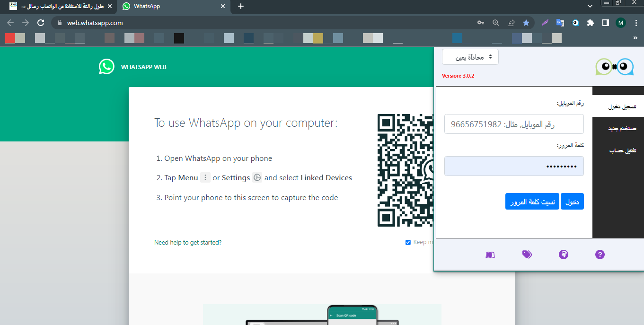This screenshot has height=325, width=644.
Task: Open the purple globe website icon
Action: click(564, 255)
